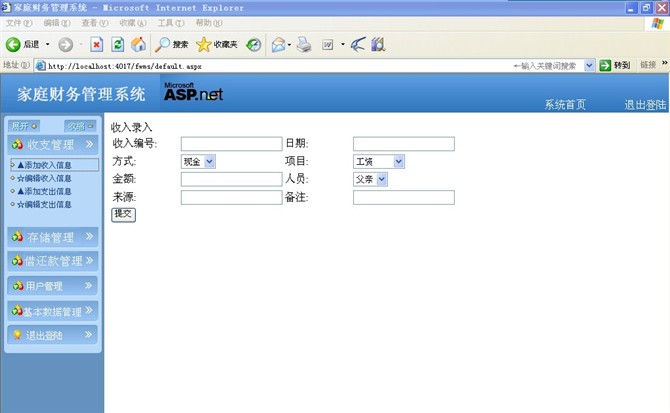Collapse the 收支管理 section chevron
Image resolution: width=670 pixels, height=413 pixels.
coord(89,144)
